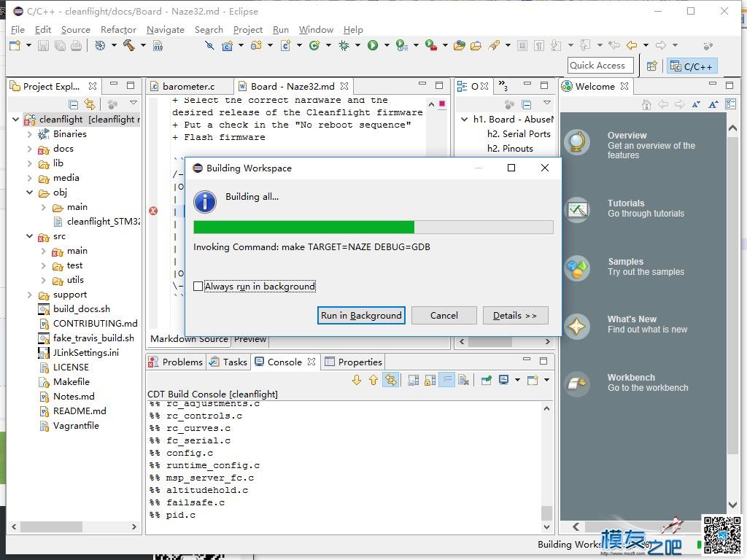The image size is (747, 560).
Task: Click the Tutorials checklist icon
Action: (x=577, y=209)
